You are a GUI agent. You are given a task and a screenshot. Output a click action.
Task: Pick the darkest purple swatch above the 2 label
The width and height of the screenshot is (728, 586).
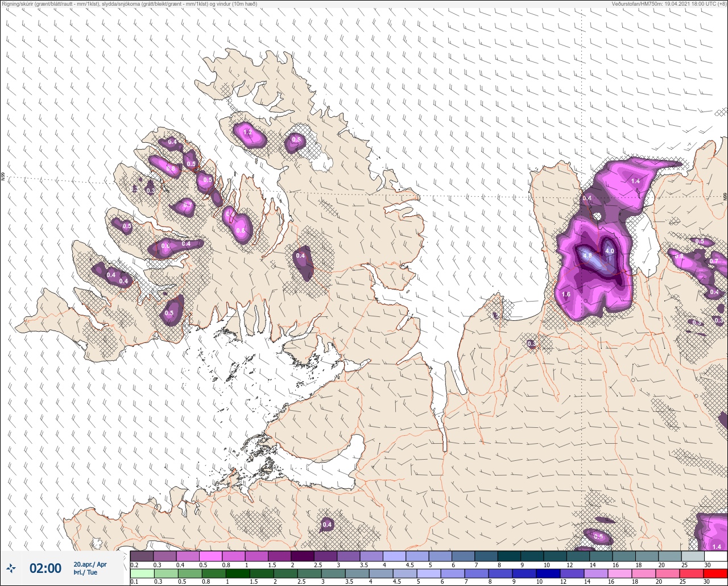pos(303,556)
